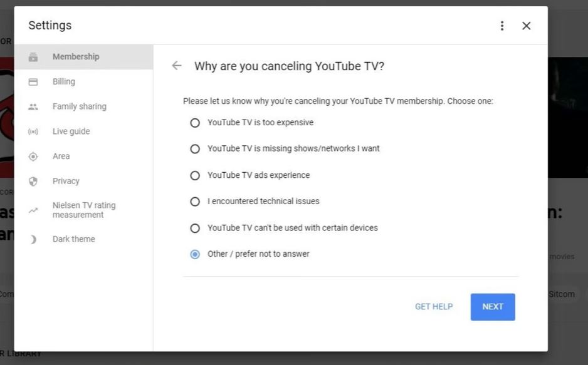Screen dimensions: 588x365
Task: Select 'YouTube TV is too expensive' radio
Action: point(194,123)
